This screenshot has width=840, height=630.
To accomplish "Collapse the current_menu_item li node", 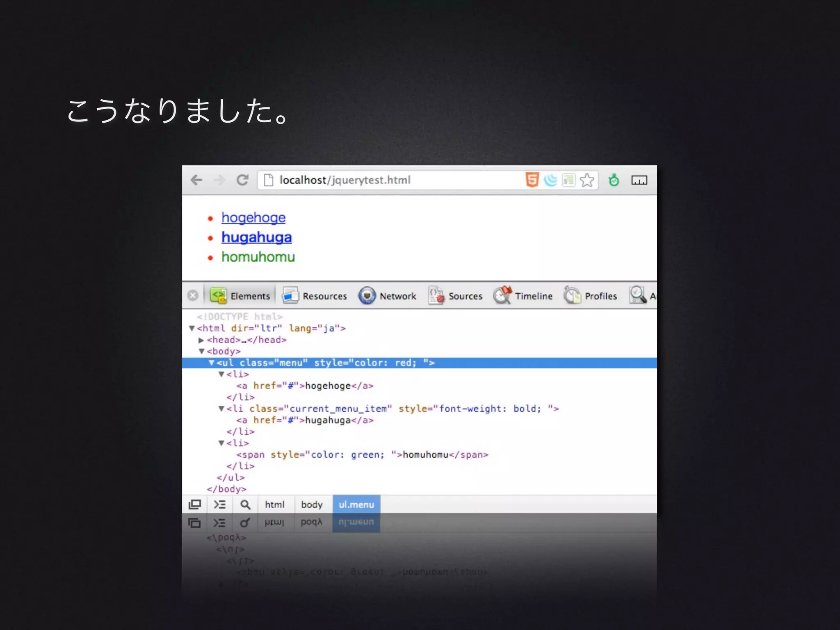I will coord(221,409).
